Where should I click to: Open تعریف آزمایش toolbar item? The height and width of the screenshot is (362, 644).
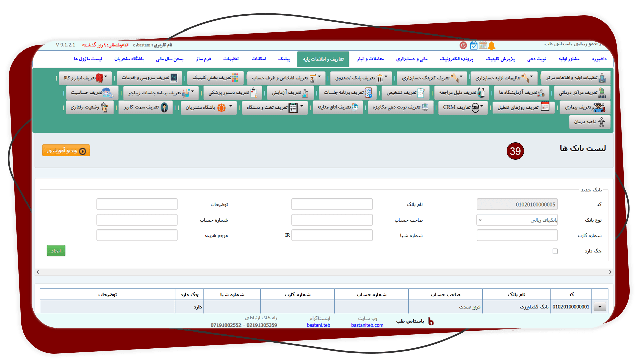[x=290, y=93]
